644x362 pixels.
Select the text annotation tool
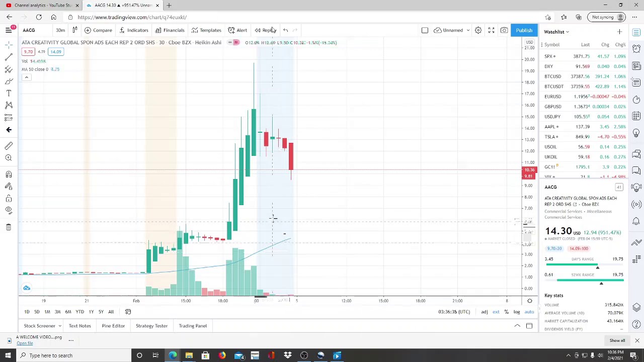(x=9, y=93)
